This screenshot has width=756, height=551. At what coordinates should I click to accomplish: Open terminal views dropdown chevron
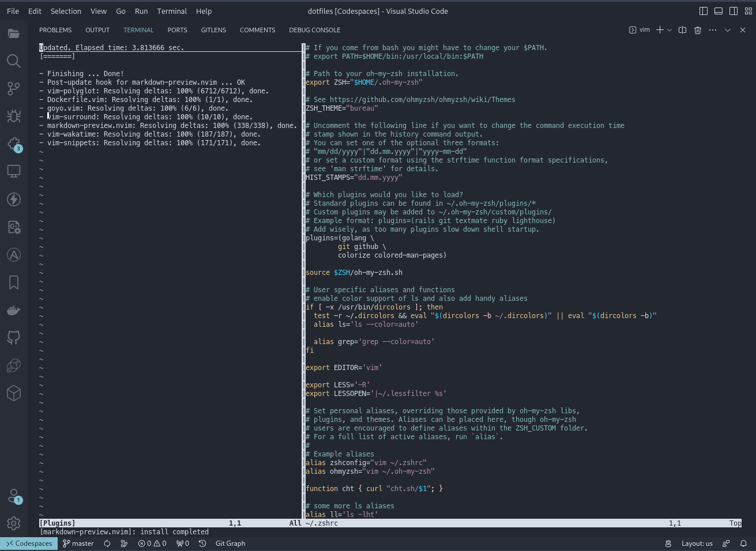728,29
